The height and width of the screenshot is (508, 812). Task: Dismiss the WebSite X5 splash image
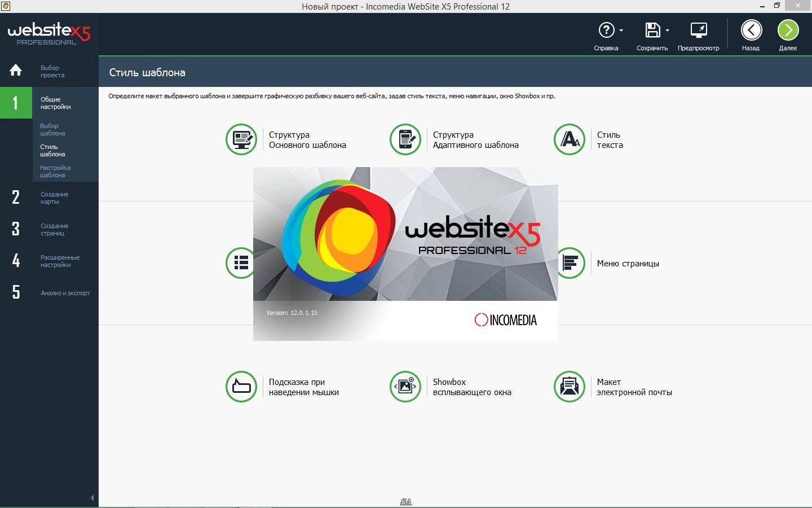point(405,254)
